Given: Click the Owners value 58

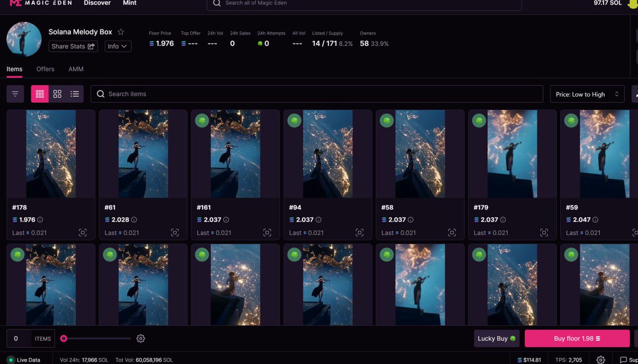Looking at the screenshot, I should [364, 44].
